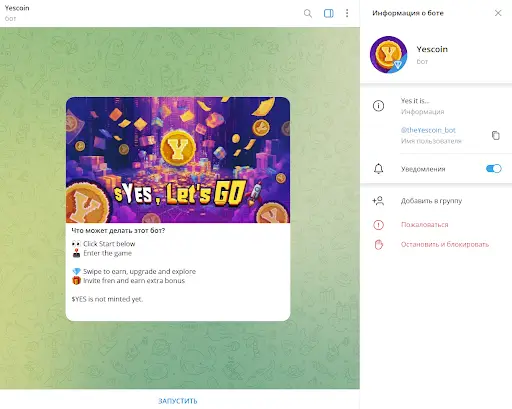Image resolution: width=512 pixels, height=409 pixels.
Task: Click 'Swipe to earn, upgrade and explore' line
Action: tap(139, 271)
